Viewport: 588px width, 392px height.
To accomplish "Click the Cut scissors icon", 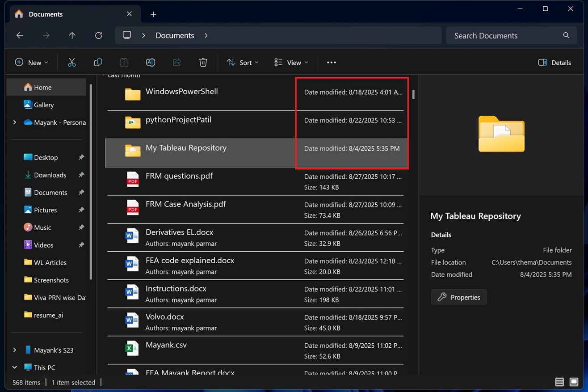I will click(71, 63).
